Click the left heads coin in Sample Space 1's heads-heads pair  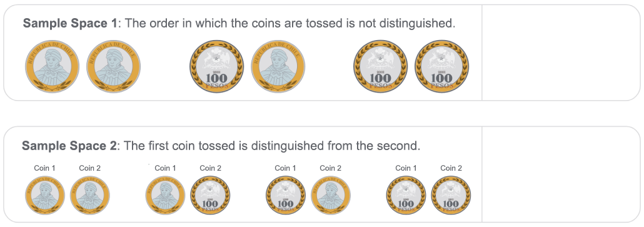[52, 66]
